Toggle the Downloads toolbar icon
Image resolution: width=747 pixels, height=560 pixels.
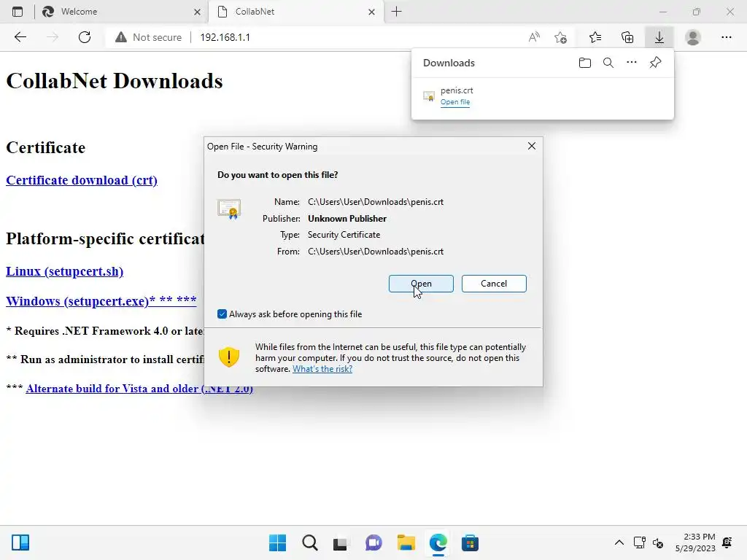click(659, 37)
